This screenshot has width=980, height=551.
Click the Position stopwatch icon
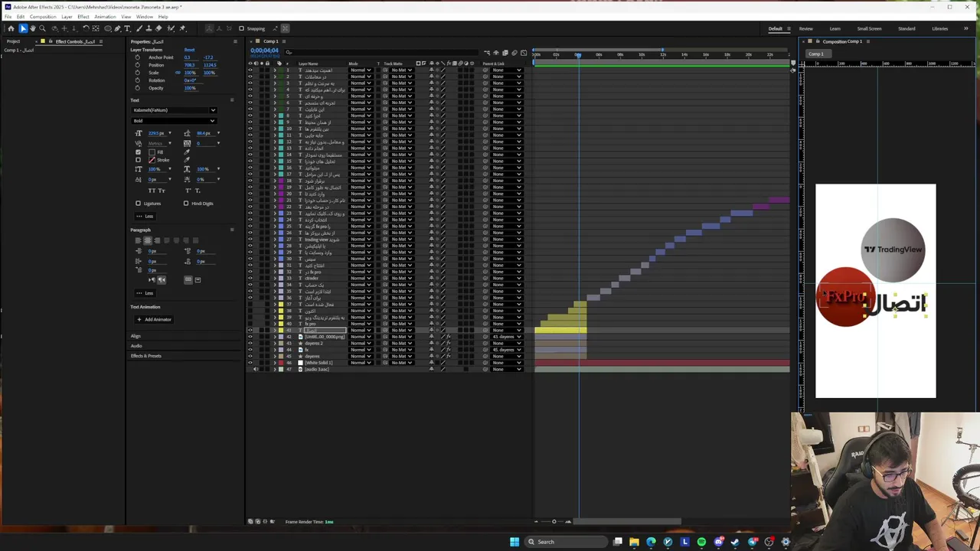tap(138, 65)
